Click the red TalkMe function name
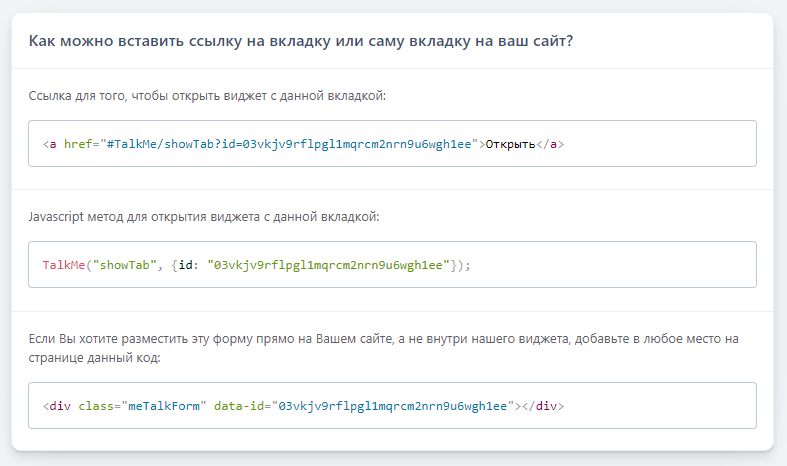This screenshot has width=787, height=466. [x=64, y=265]
